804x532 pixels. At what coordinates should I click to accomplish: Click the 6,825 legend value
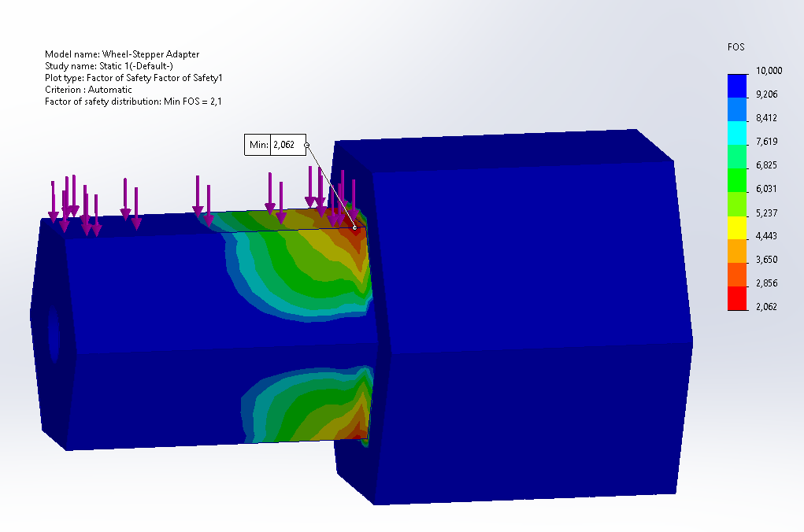766,165
